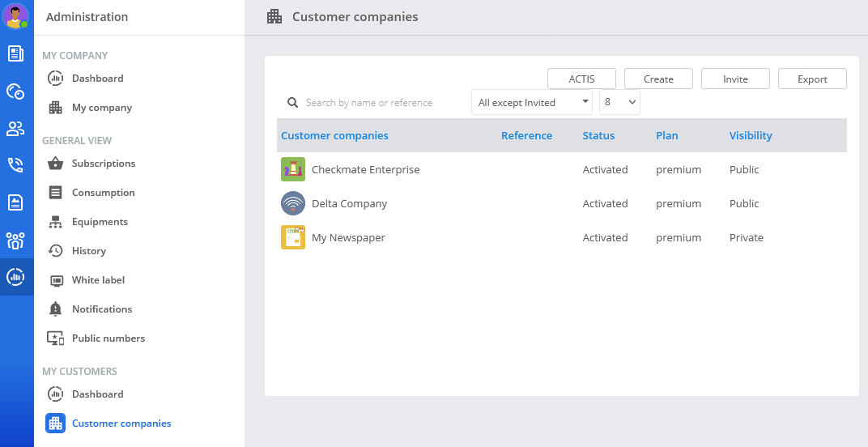
Task: Click the Create button
Action: (658, 79)
